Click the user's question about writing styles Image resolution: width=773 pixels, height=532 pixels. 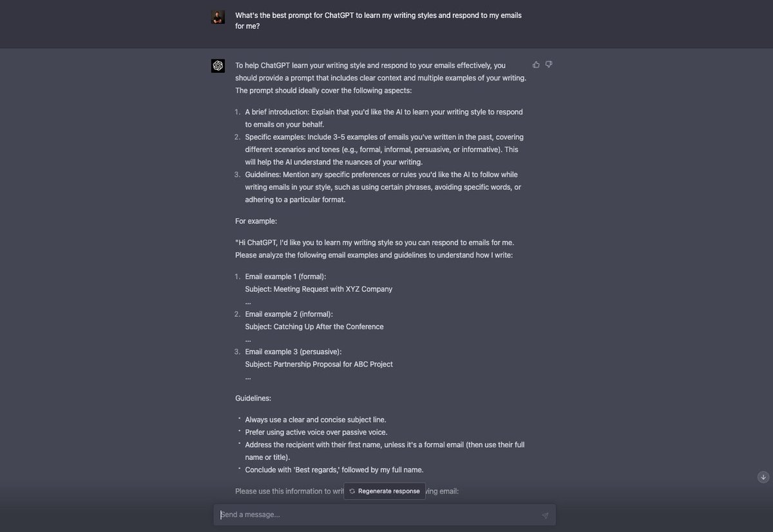(x=378, y=21)
